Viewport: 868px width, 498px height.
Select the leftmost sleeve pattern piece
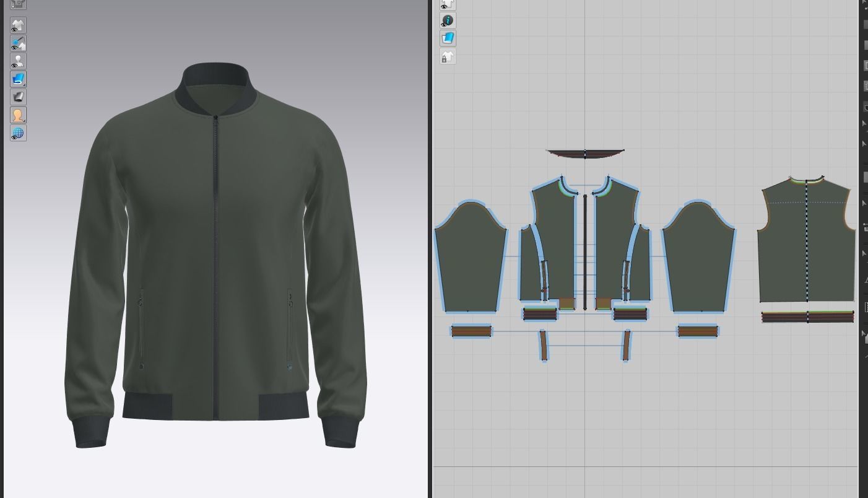click(471, 257)
